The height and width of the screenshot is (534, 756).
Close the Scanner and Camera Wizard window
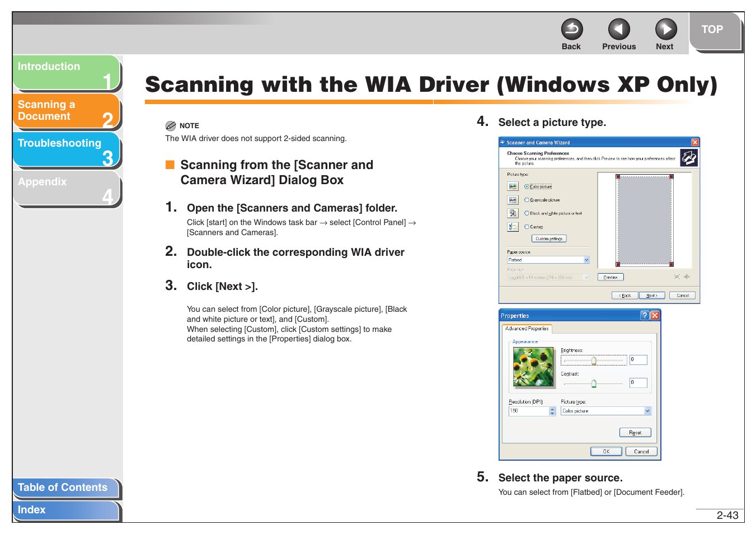(695, 142)
